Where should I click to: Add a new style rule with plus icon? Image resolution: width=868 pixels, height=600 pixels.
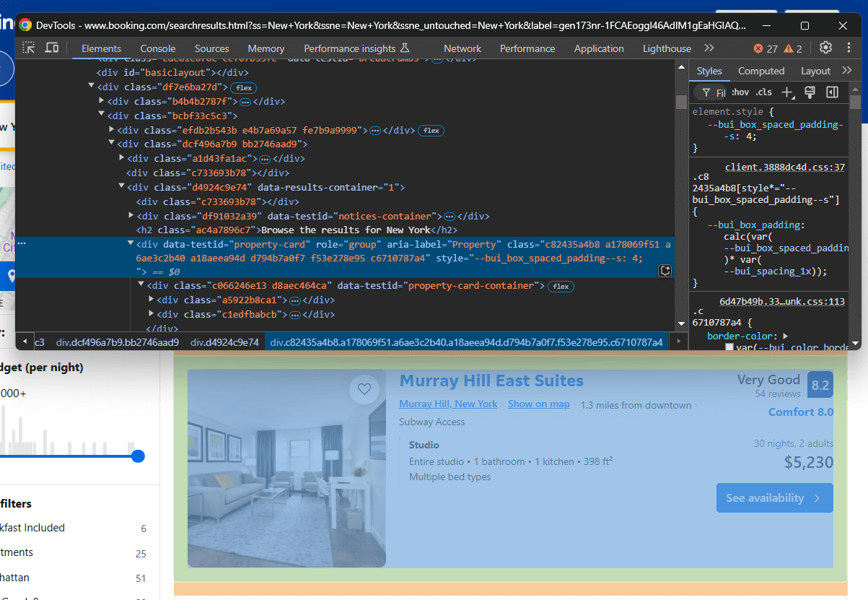pos(787,92)
